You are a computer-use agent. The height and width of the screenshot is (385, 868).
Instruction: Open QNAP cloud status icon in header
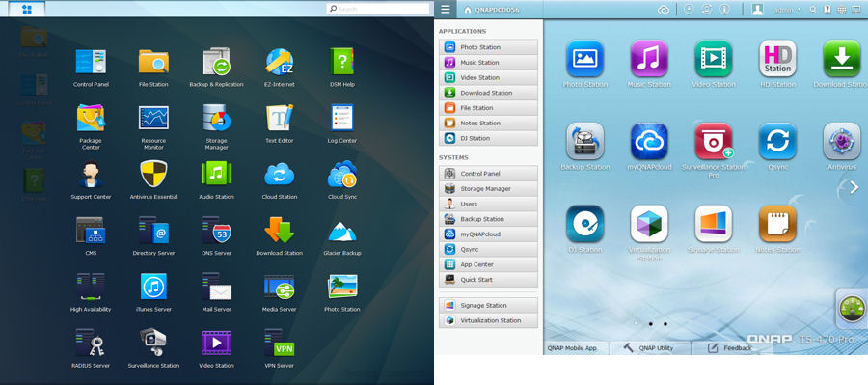click(664, 10)
